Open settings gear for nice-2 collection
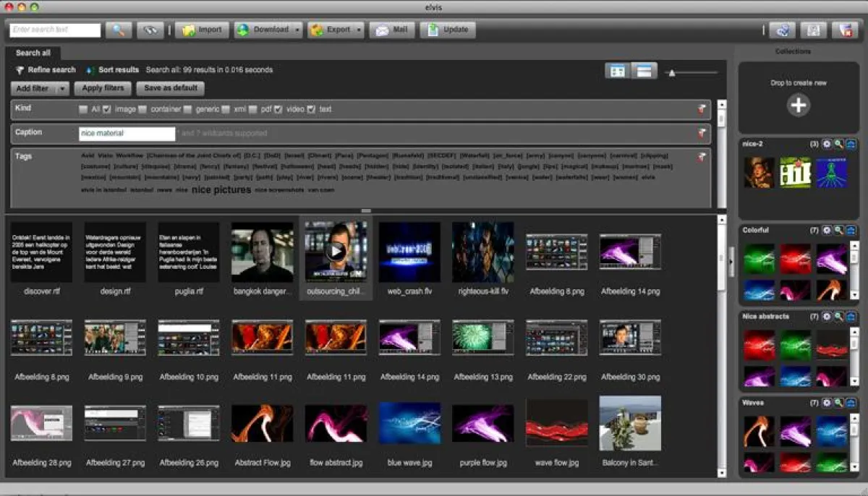The height and width of the screenshot is (496, 868). tap(827, 144)
